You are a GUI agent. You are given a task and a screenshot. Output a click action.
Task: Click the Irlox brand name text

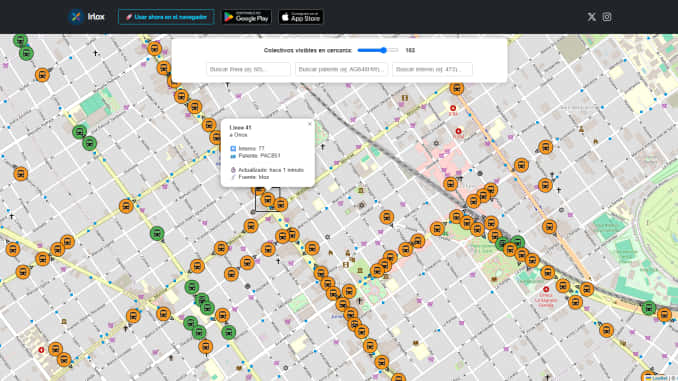pyautogui.click(x=96, y=17)
